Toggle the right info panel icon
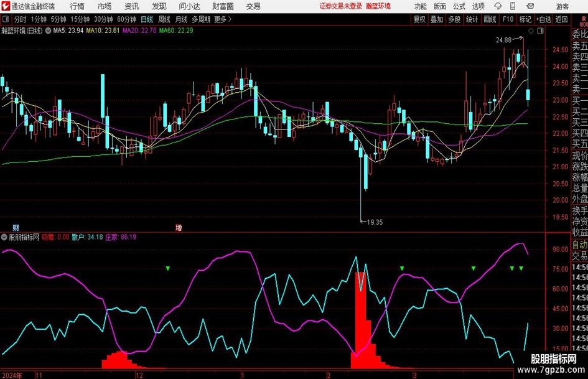The height and width of the screenshot is (379, 588). tap(540, 31)
